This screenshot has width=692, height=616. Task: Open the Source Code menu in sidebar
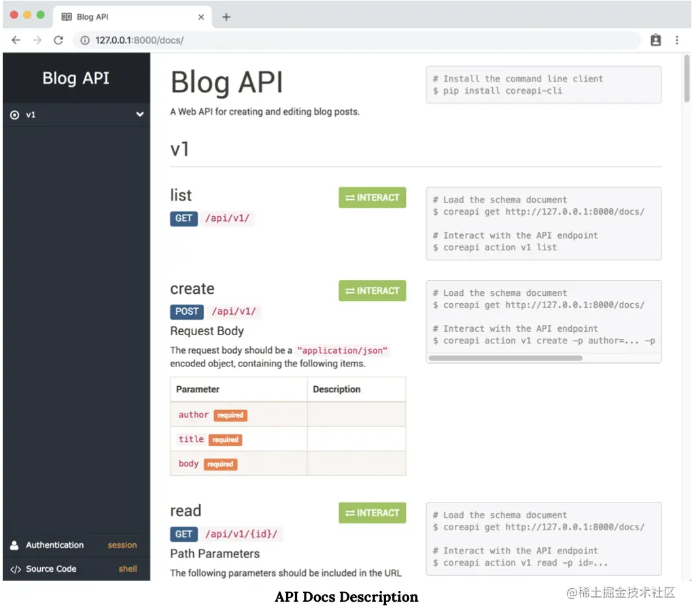tap(76, 569)
